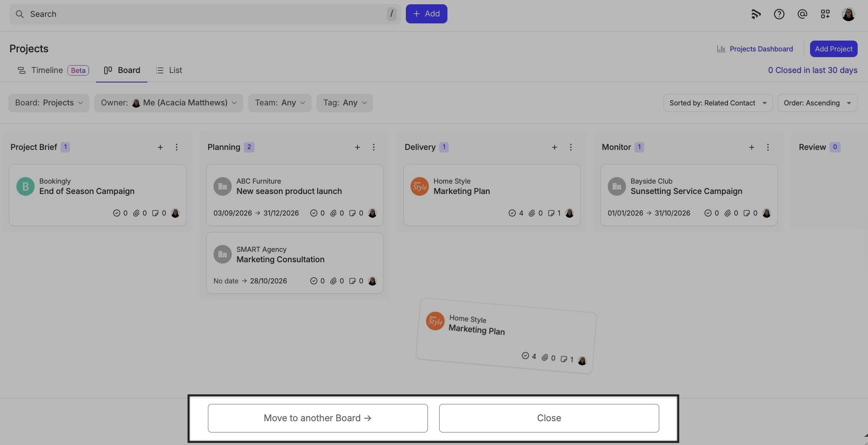Viewport: 868px width, 445px height.
Task: Click the Review column heading
Action: [812, 147]
